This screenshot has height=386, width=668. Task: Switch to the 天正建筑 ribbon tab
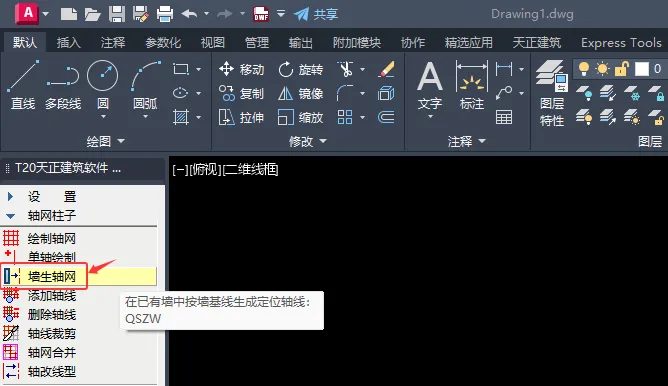click(536, 43)
